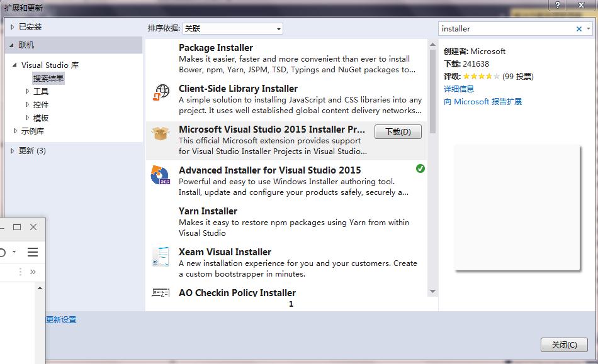Select the Package Installer extension
The width and height of the screenshot is (598, 364).
[286, 58]
